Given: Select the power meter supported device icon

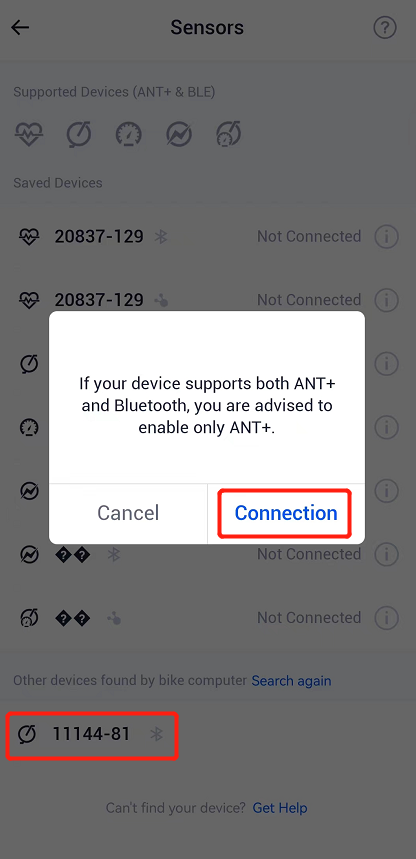Looking at the screenshot, I should tap(179, 134).
